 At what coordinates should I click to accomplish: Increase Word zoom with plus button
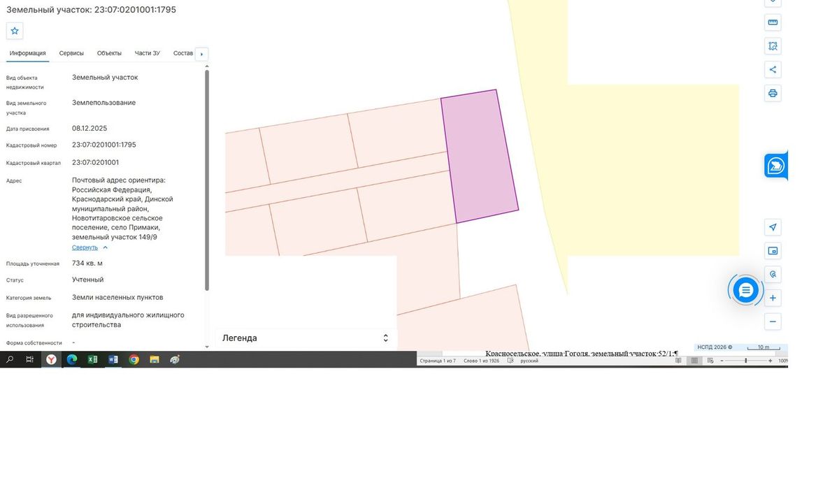tap(770, 361)
